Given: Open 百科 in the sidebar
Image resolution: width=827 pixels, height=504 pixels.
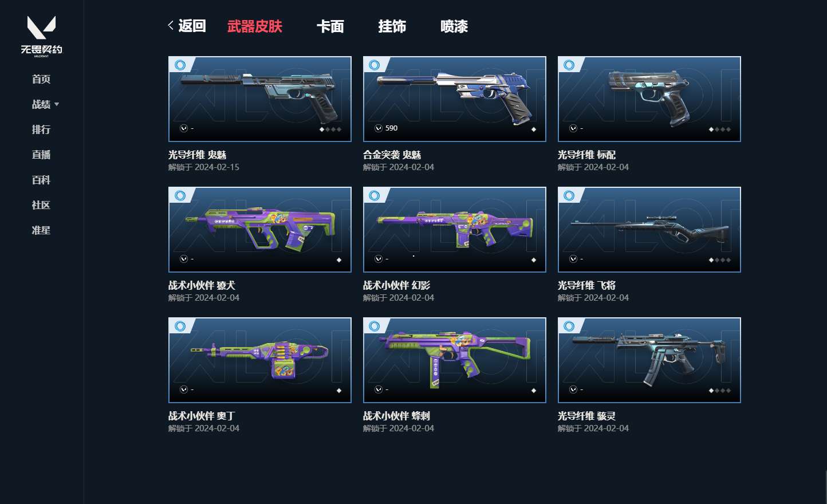Looking at the screenshot, I should pos(41,180).
